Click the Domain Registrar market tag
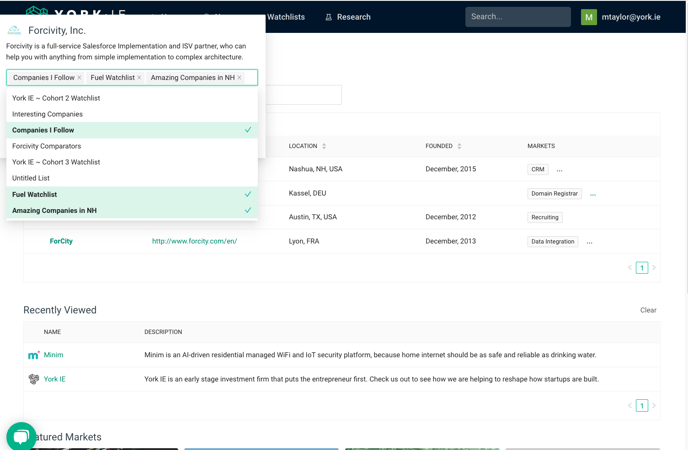 click(555, 193)
